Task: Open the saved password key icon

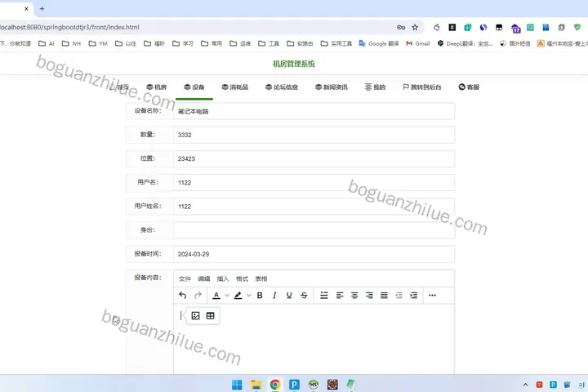Action: pos(401,28)
